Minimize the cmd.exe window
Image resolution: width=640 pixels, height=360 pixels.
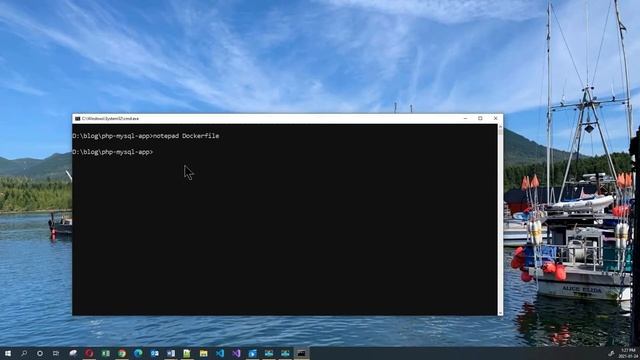[465, 118]
